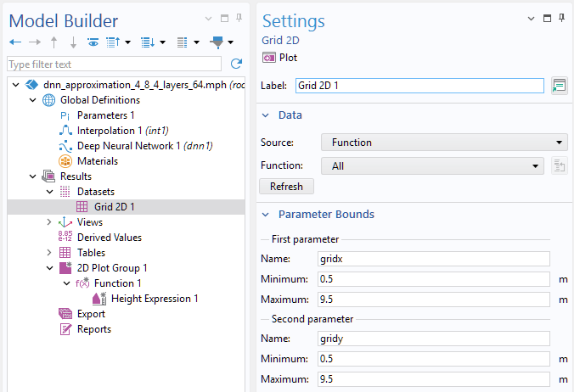Open the Expand All dropdown arrow
This screenshot has height=392, width=574.
162,42
